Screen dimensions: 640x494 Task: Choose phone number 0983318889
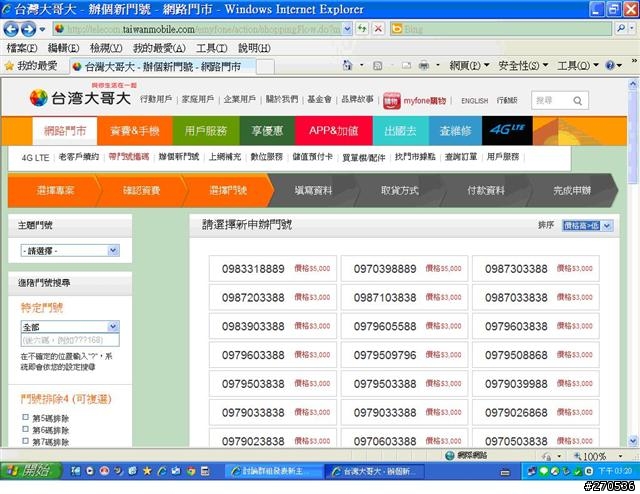[x=273, y=269]
